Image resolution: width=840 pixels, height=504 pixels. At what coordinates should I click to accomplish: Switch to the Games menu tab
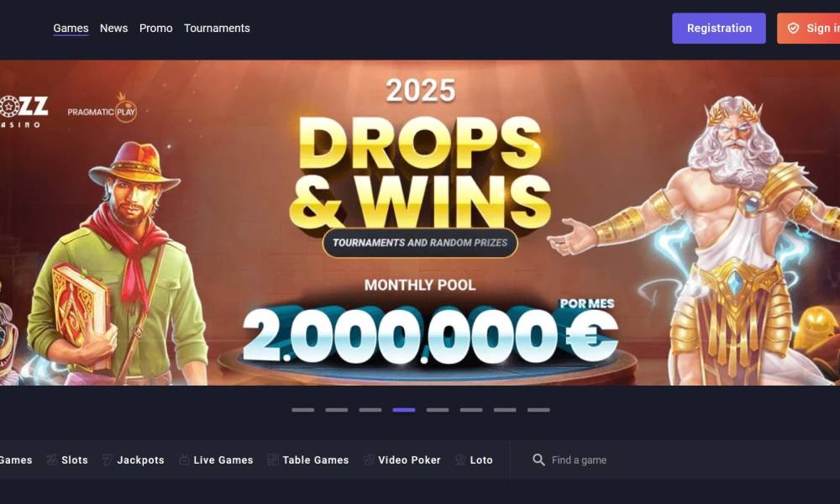[71, 28]
